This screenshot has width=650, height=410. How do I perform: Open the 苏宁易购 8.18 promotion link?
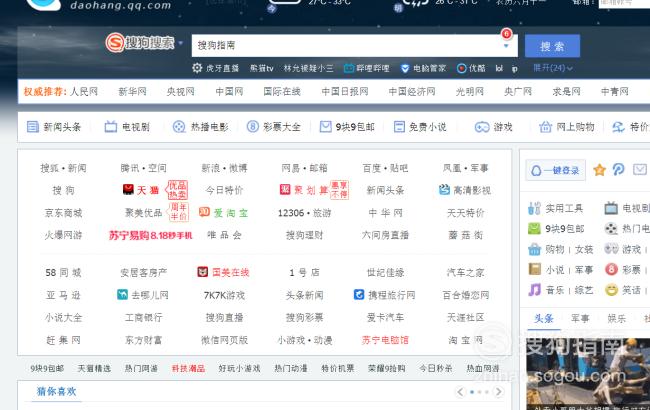[x=150, y=235]
